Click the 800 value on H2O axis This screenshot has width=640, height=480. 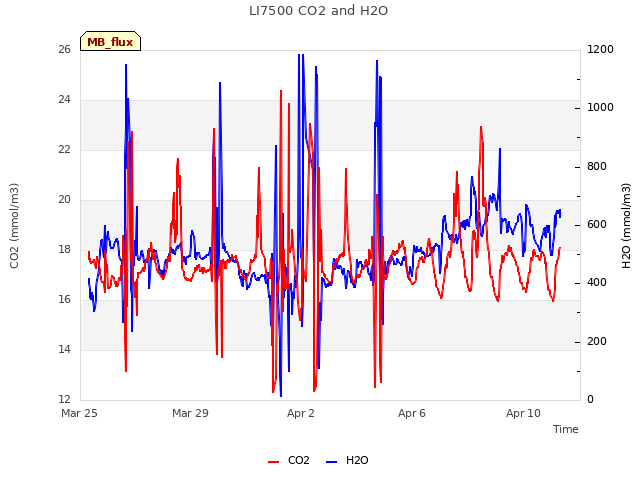tap(597, 167)
